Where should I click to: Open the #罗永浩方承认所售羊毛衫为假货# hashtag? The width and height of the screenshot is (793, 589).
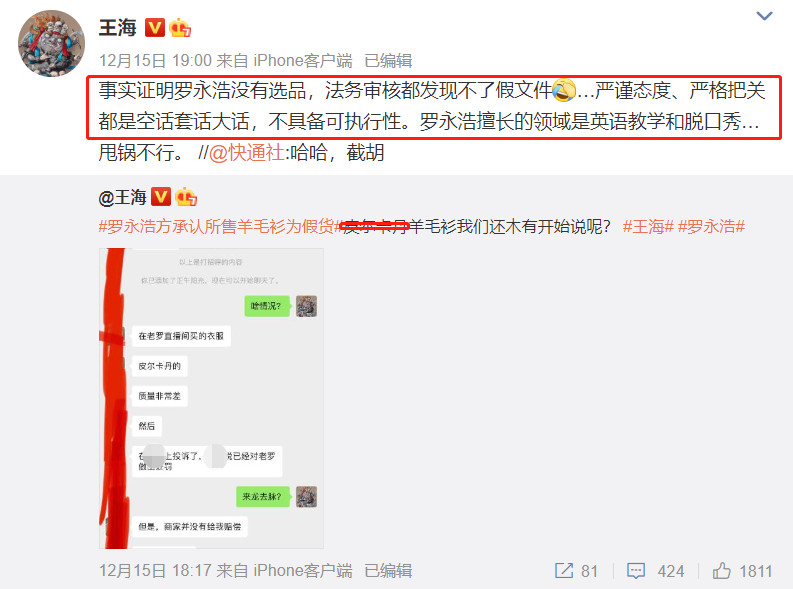click(221, 226)
